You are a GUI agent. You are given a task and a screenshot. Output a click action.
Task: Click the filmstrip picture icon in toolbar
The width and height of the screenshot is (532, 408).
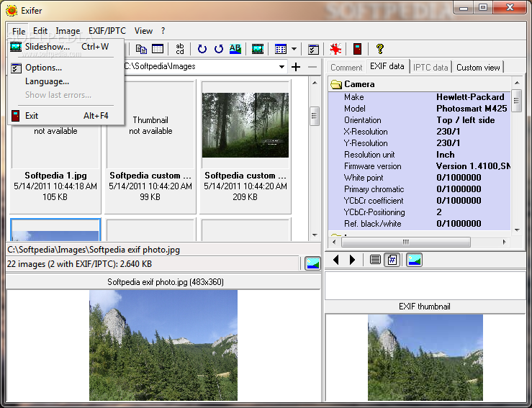click(258, 49)
